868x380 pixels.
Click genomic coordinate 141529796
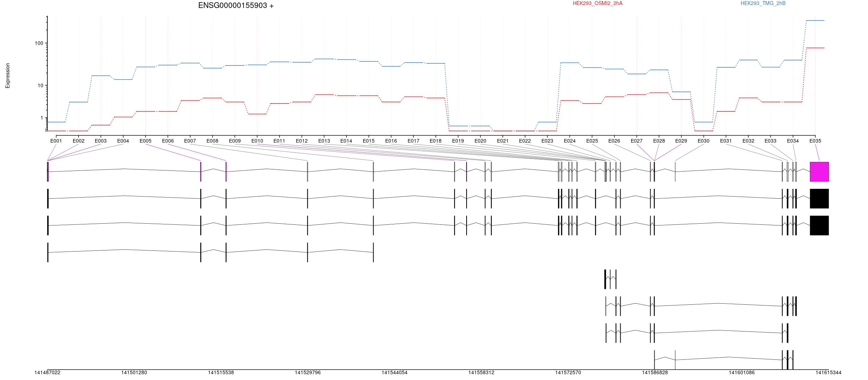(x=308, y=372)
